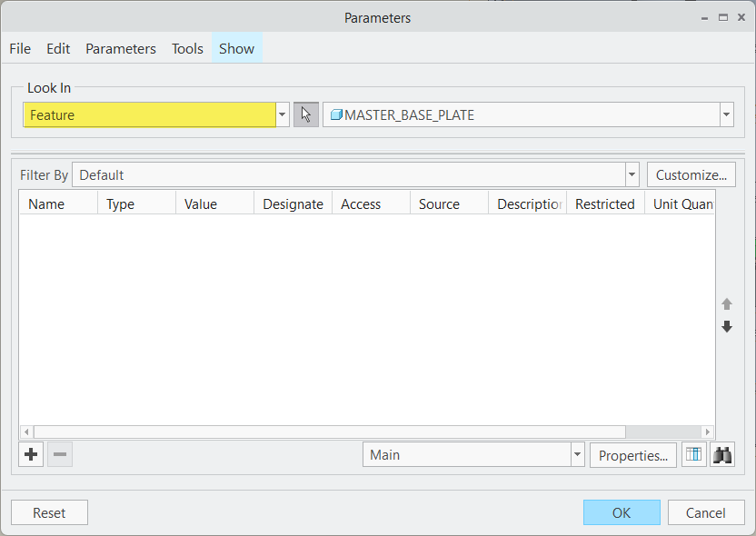This screenshot has width=756, height=536.
Task: Expand the MASTER_BASE_PLATE model selector
Action: pos(726,114)
